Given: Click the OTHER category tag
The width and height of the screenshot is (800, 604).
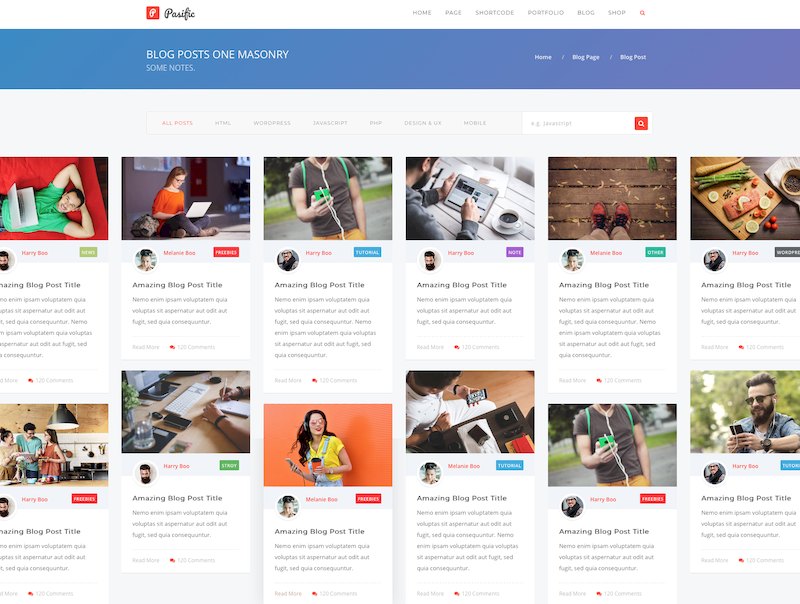Looking at the screenshot, I should (x=655, y=253).
